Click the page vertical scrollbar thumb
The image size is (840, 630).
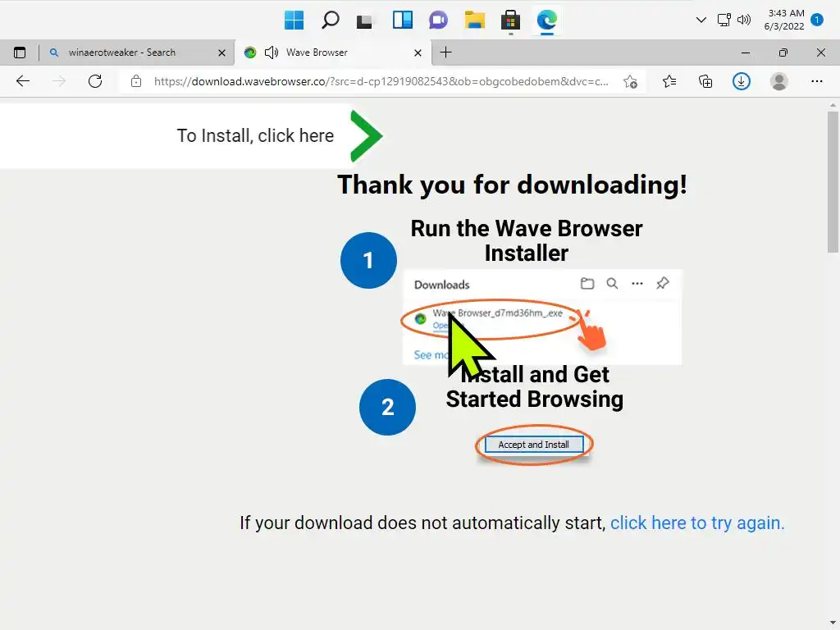tap(832, 182)
